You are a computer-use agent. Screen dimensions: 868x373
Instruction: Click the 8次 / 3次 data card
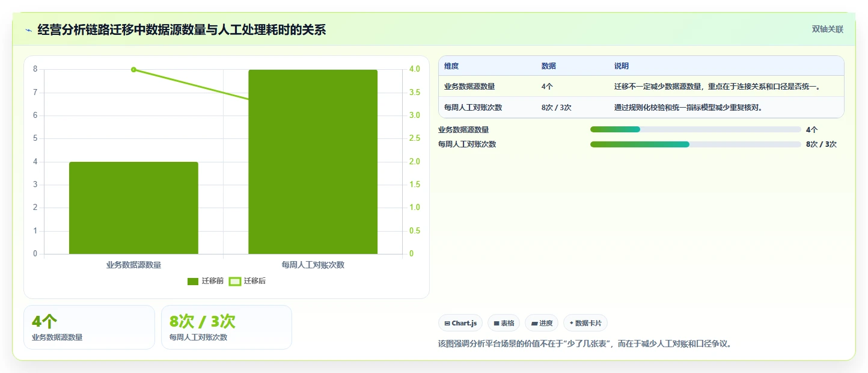coord(227,327)
